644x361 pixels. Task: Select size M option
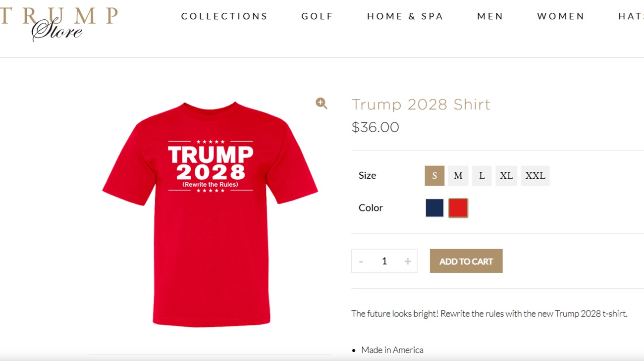458,176
